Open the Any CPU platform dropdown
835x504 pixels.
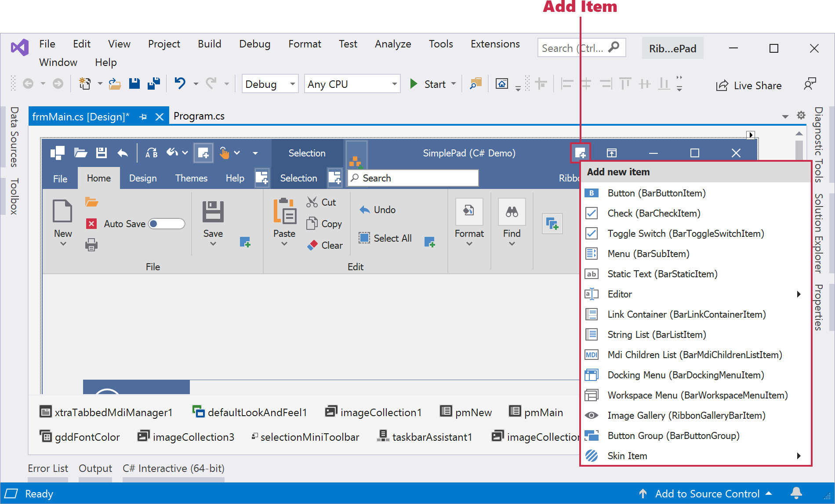click(352, 84)
